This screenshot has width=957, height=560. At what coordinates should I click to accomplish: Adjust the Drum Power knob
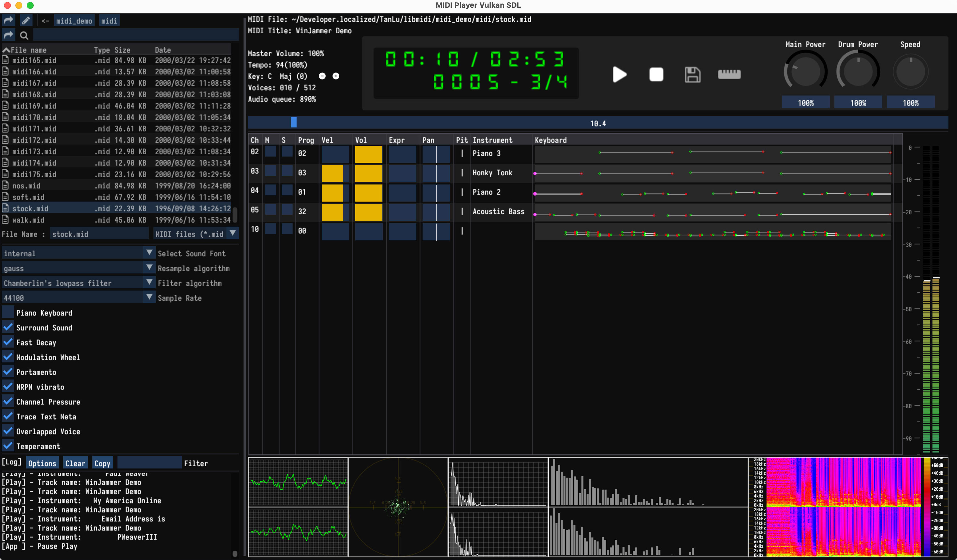point(858,73)
